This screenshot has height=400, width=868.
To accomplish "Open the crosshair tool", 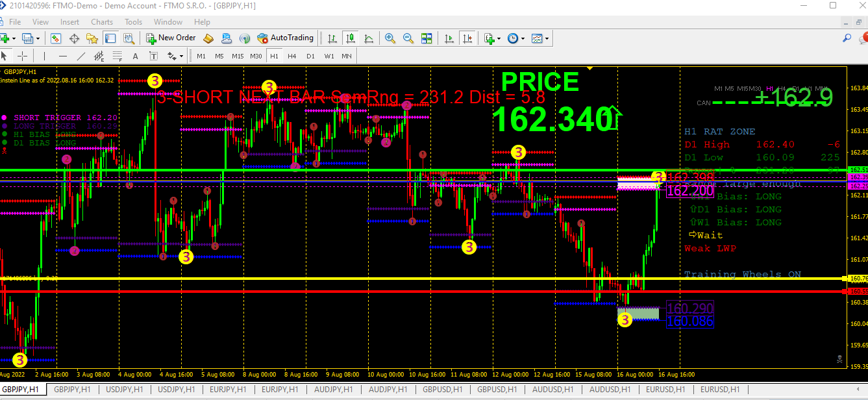I will 21,56.
